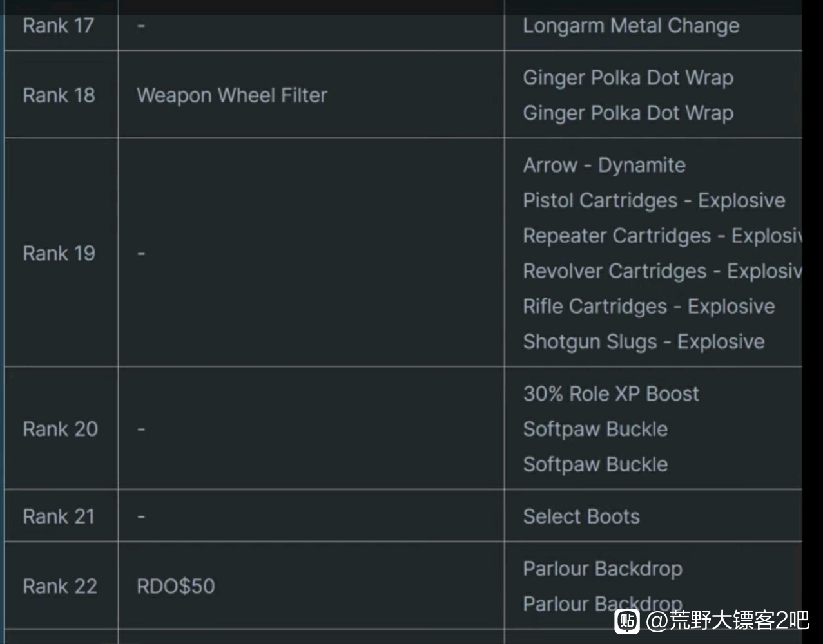Click the Tieba logo watermark icon
Image resolution: width=823 pixels, height=644 pixels.
(x=627, y=621)
